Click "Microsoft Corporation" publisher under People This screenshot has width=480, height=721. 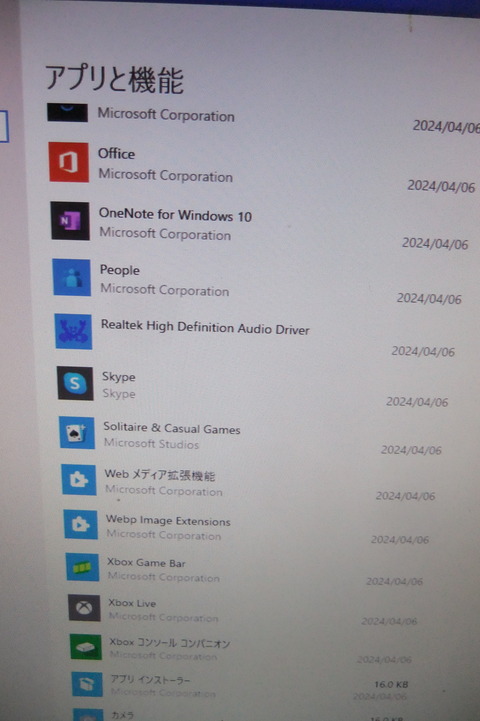(165, 290)
